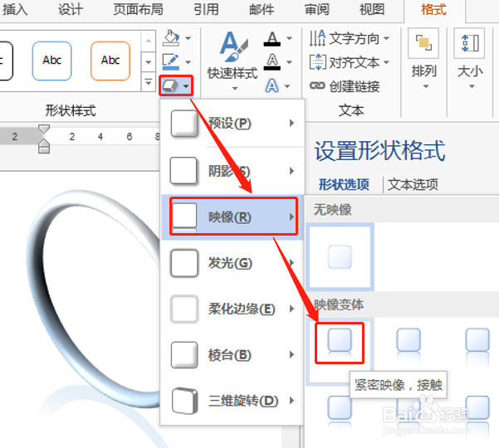Open the 大小 size group
Viewport: 499px width, 448px height.
click(470, 59)
